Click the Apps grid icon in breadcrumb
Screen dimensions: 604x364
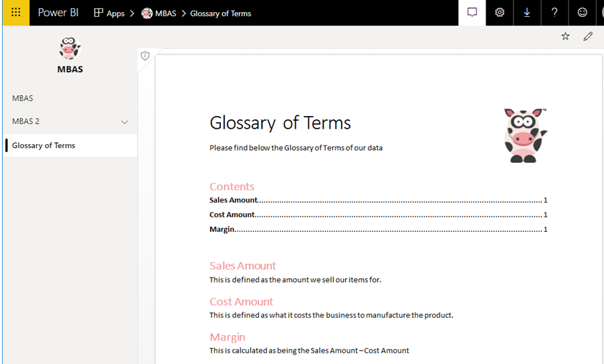99,13
